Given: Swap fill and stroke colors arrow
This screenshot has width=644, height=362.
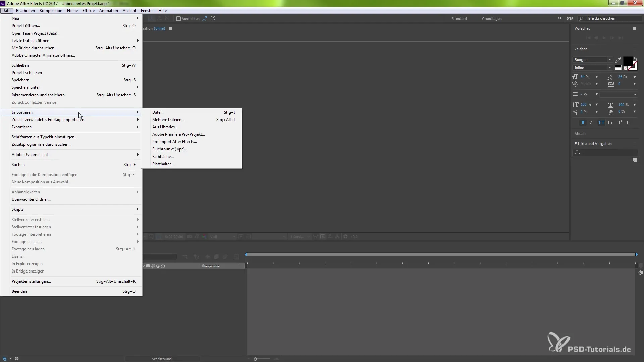Looking at the screenshot, I should [635, 59].
